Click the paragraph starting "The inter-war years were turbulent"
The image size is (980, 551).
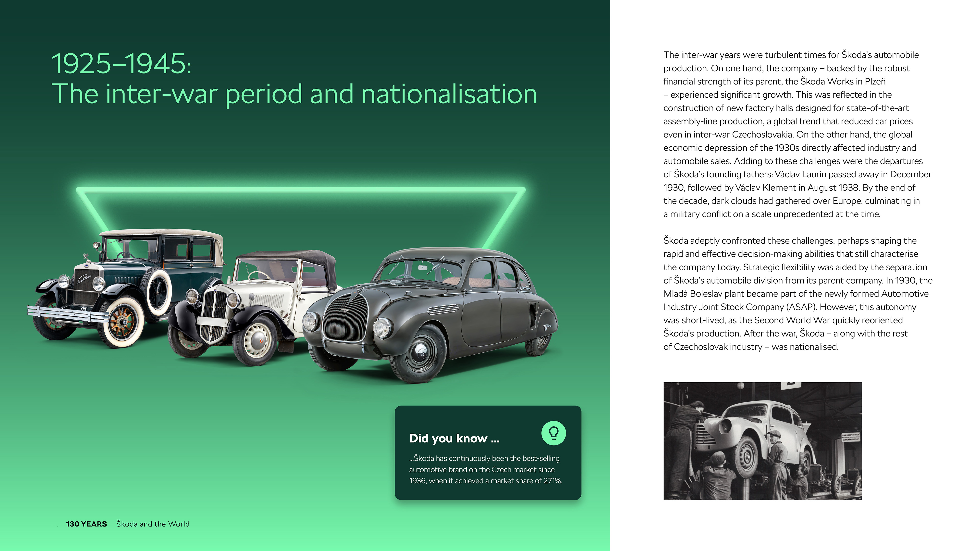797,134
